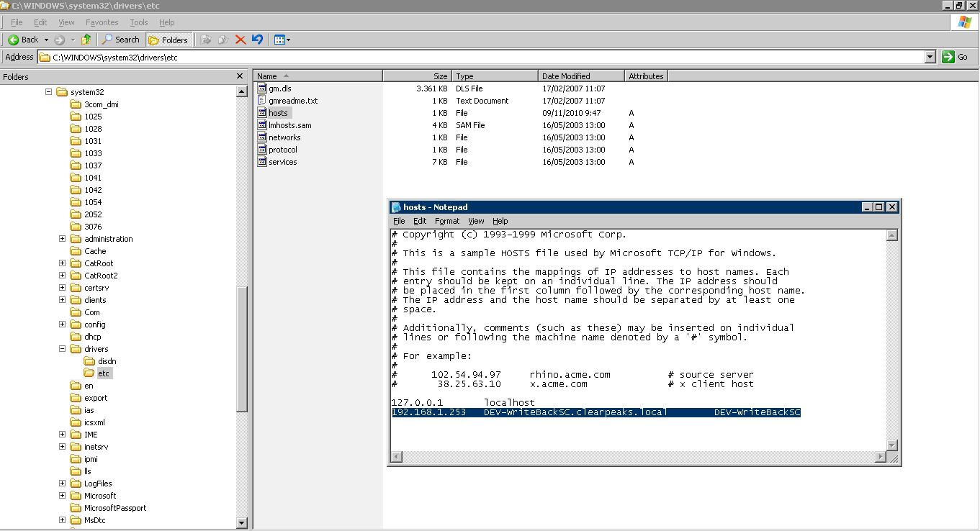Sort files by Name column header
Image resolution: width=980 pixels, height=531 pixels.
tap(318, 76)
